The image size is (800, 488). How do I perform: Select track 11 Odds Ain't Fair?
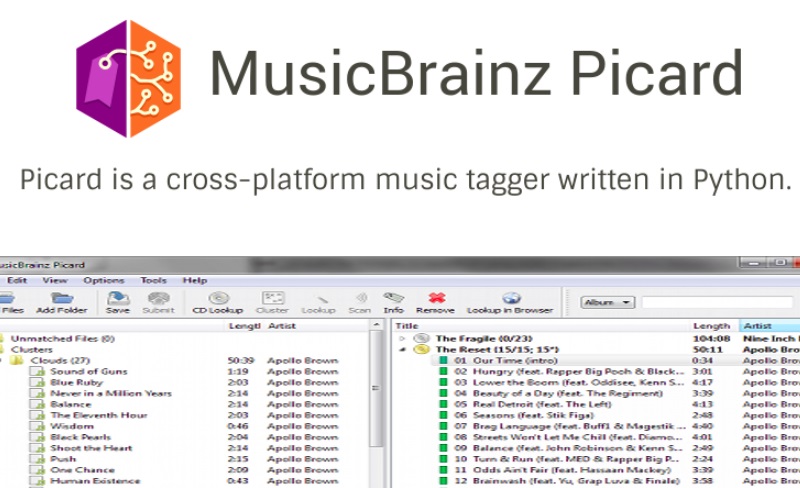pos(563,470)
